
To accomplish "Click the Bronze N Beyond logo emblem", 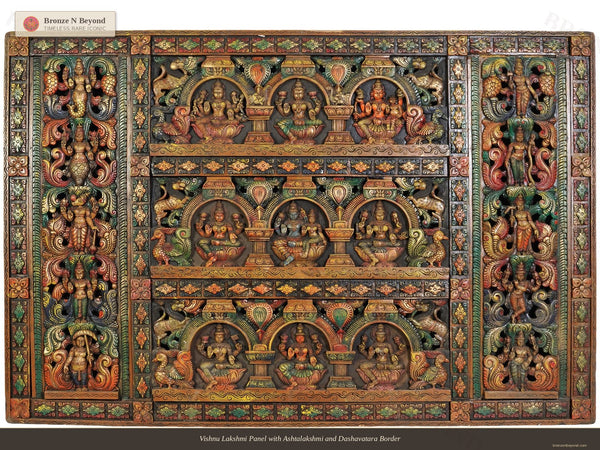I will click(x=31, y=24).
